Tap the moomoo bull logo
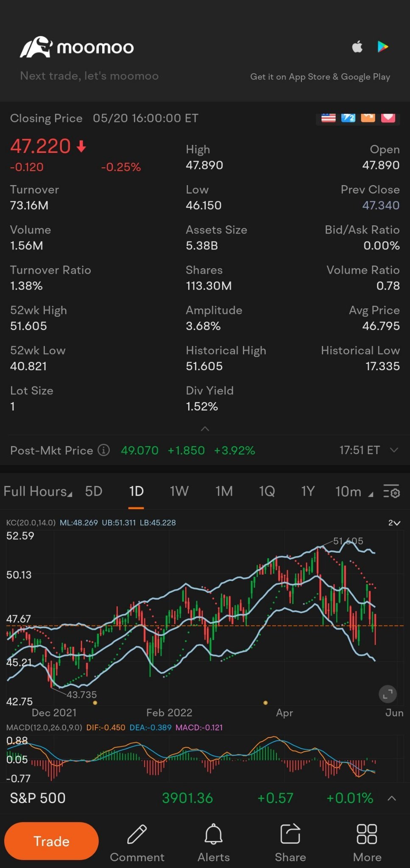 36,47
